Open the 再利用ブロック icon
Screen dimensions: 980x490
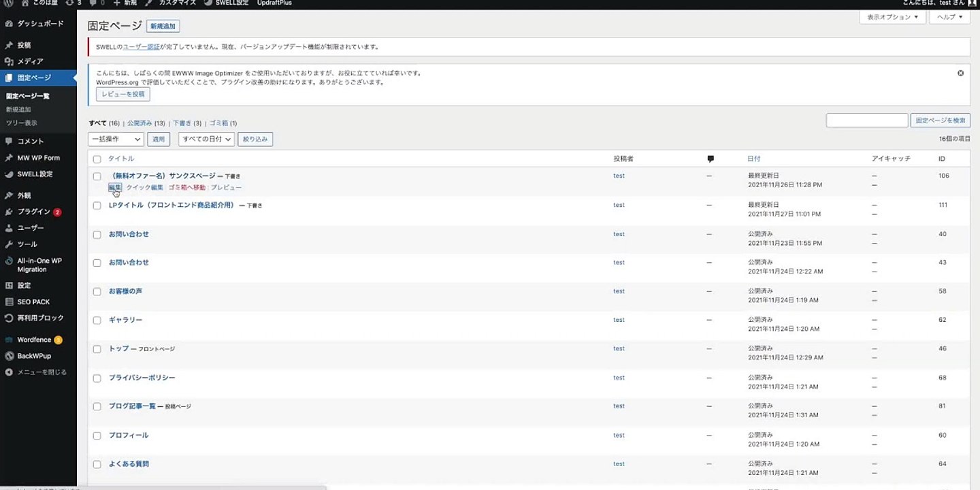click(x=9, y=318)
